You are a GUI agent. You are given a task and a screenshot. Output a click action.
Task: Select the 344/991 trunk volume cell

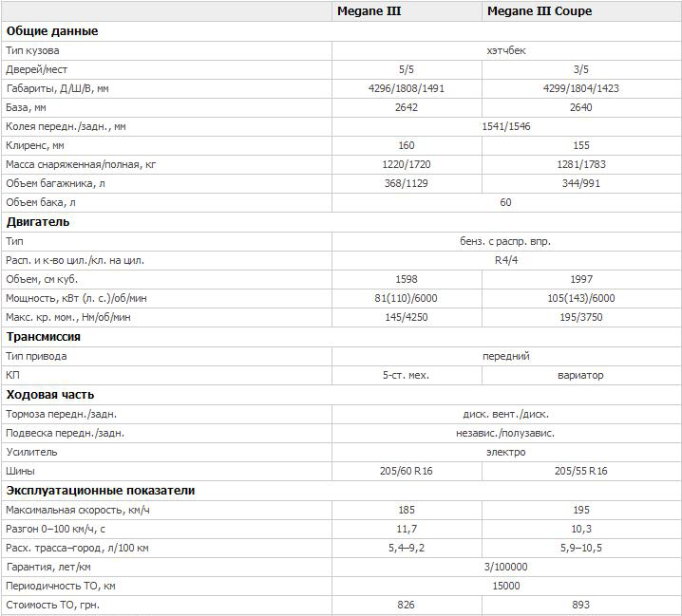(581, 183)
